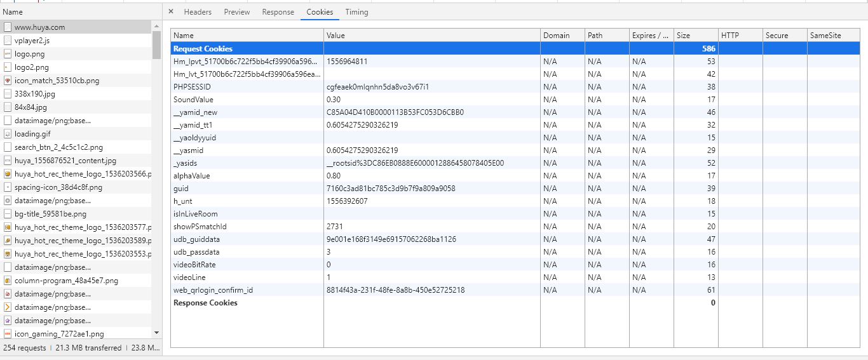This screenshot has height=360, width=868.
Task: Sort cookies by Path column
Action: [x=607, y=36]
